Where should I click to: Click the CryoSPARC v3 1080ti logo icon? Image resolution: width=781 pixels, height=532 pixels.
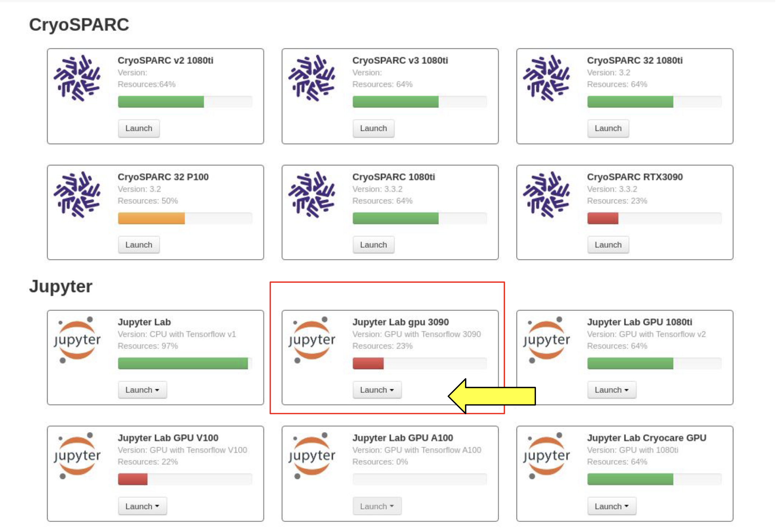tap(312, 78)
